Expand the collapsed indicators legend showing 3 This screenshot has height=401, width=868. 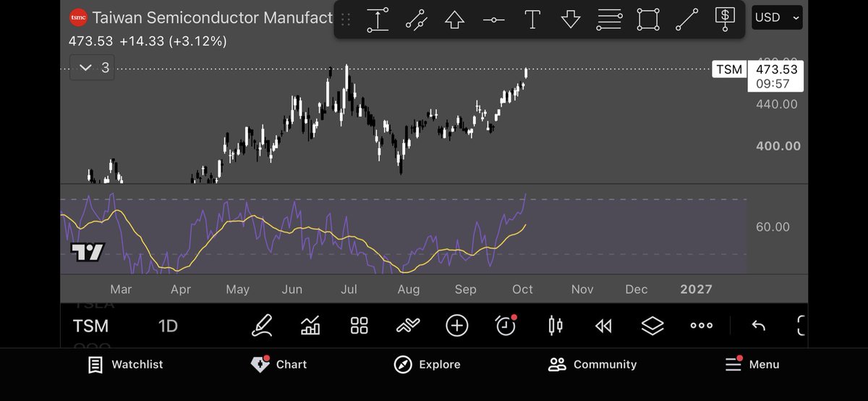pyautogui.click(x=92, y=67)
